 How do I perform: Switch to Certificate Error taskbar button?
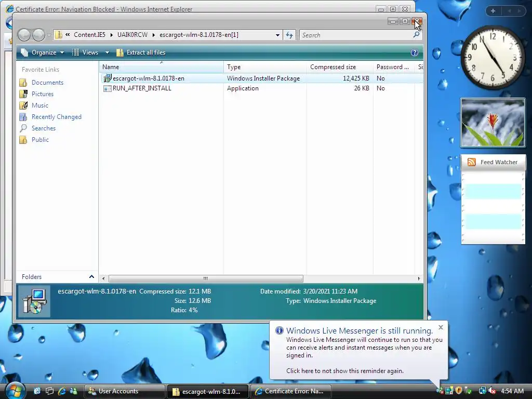pyautogui.click(x=290, y=391)
